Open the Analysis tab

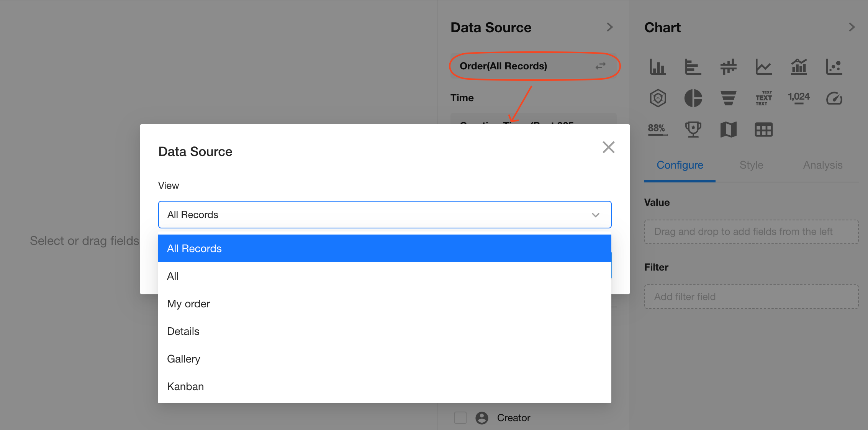[822, 165]
